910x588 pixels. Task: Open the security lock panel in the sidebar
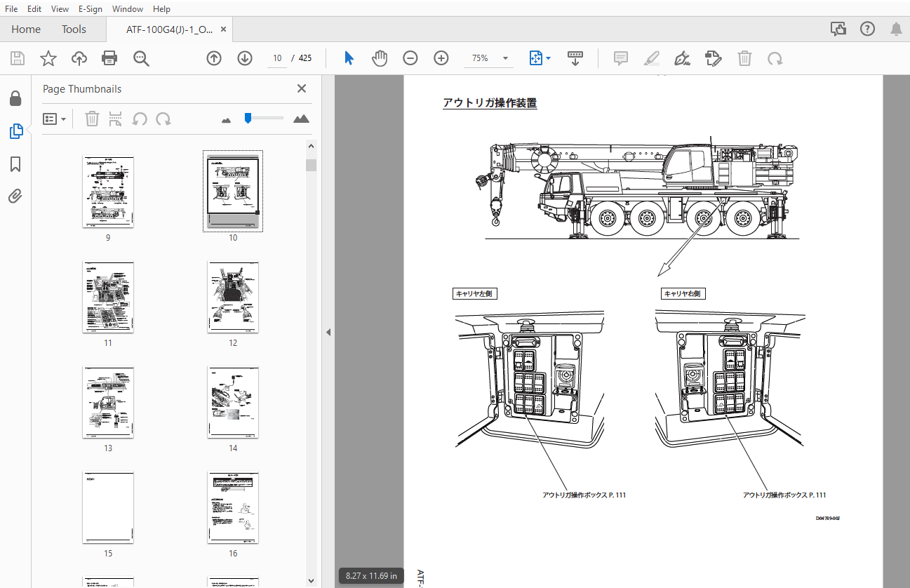coord(15,98)
